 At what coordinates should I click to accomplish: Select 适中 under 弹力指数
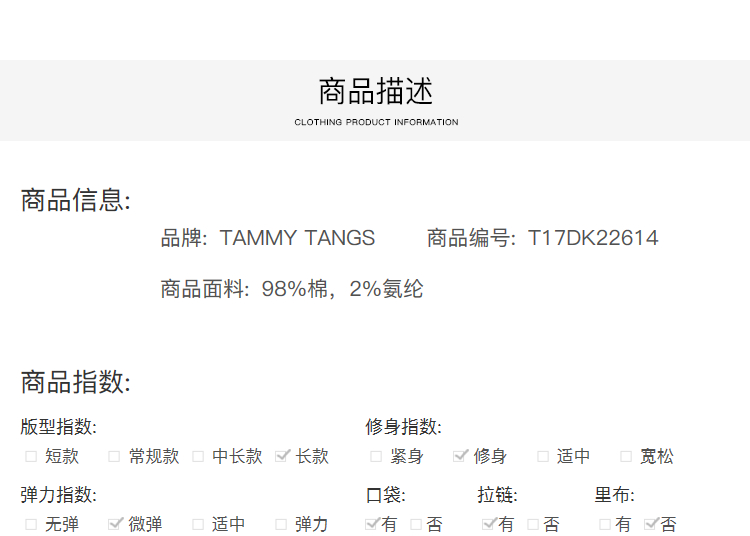198,524
